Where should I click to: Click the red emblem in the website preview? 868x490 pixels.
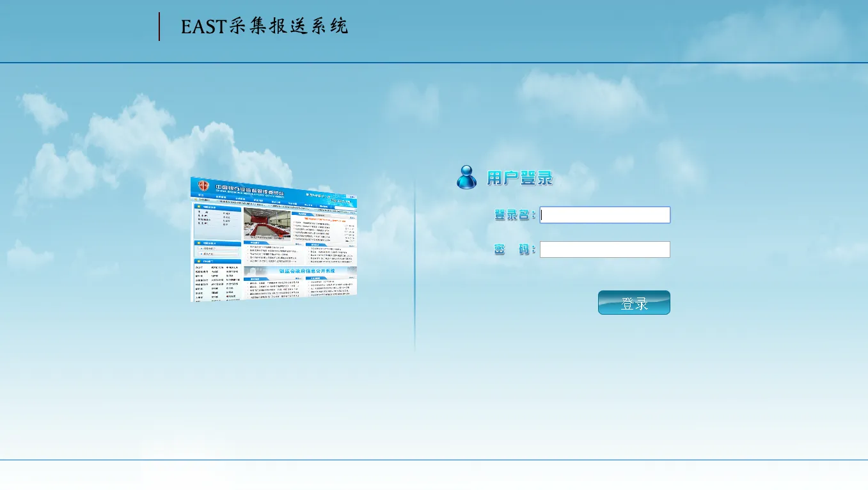coord(203,186)
